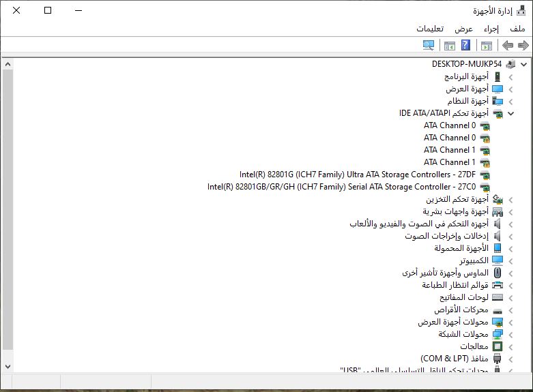The image size is (533, 392).
Task: Expand the أجهزة النظام category
Action: (510, 102)
